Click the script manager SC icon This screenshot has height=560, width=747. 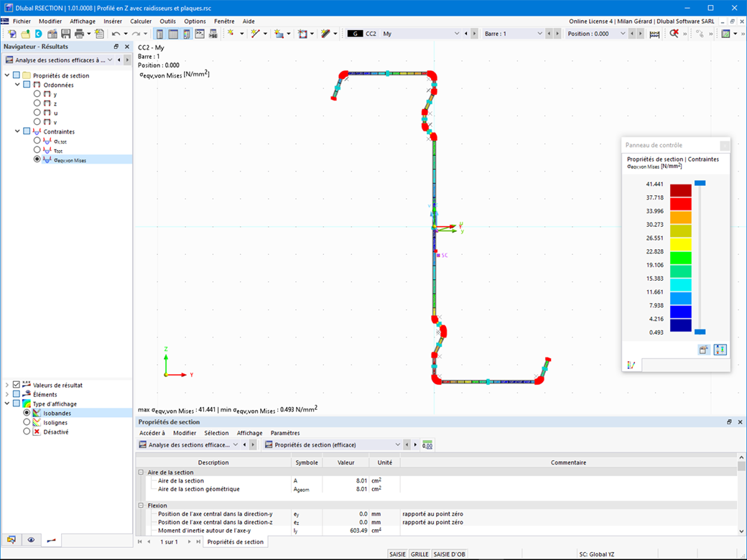tap(213, 34)
